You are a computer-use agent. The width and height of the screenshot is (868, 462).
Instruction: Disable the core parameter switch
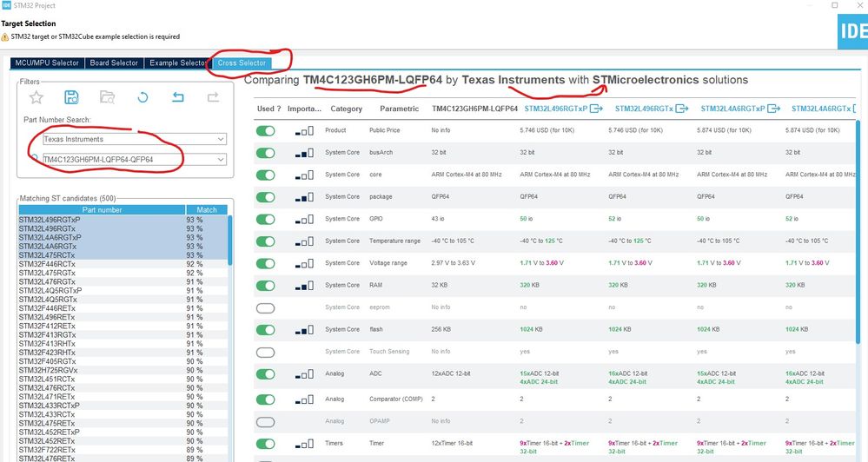click(x=266, y=175)
